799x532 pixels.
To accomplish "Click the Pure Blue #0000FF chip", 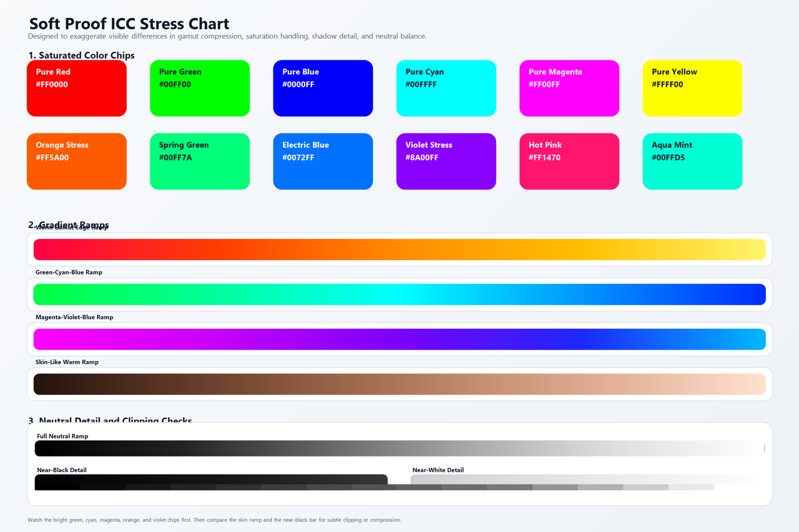I will [323, 88].
